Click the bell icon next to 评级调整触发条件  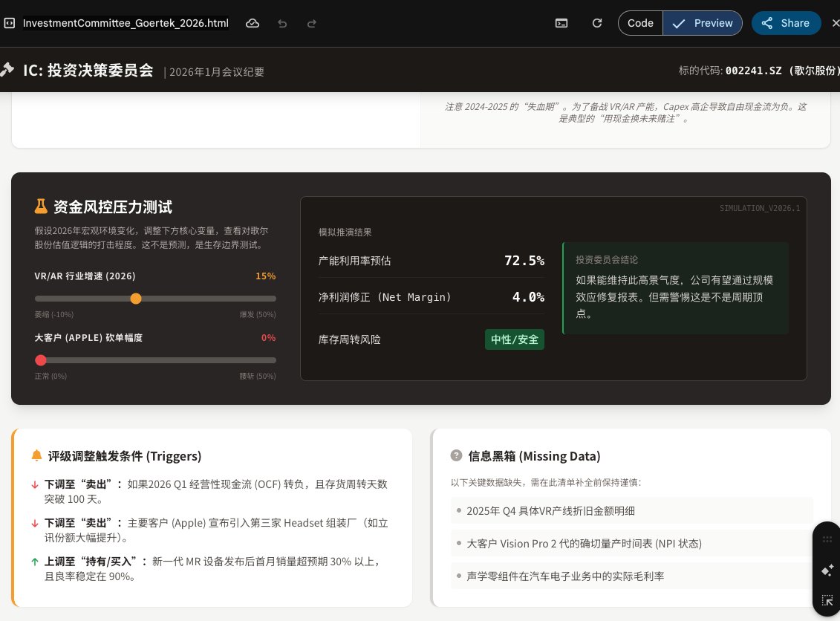click(36, 455)
